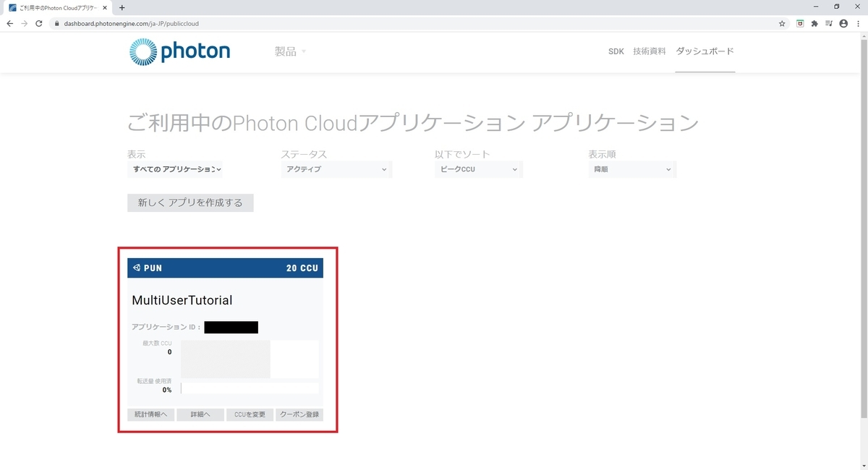Screen dimensions: 868x470
Task: Click the adblock extension icon
Action: click(799, 23)
